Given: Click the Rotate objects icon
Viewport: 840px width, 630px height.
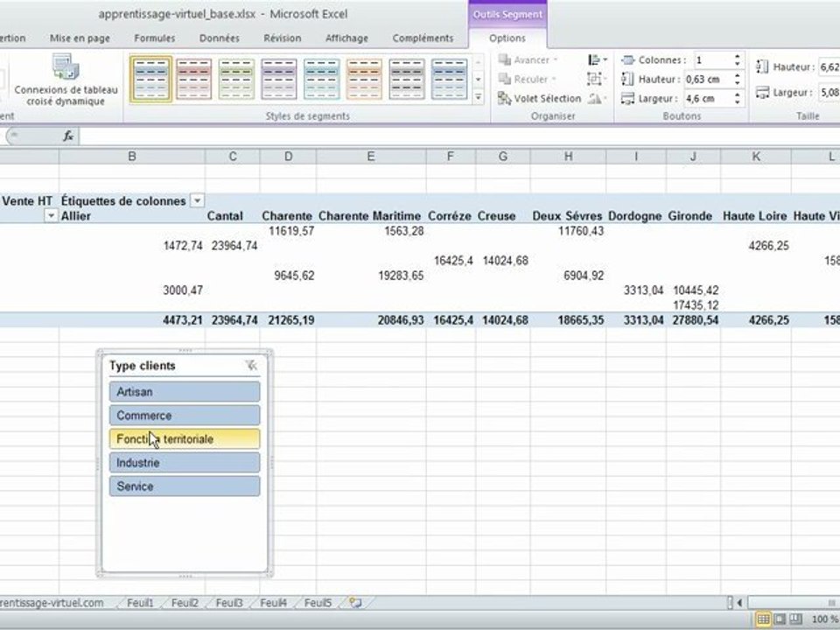Looking at the screenshot, I should (x=597, y=99).
